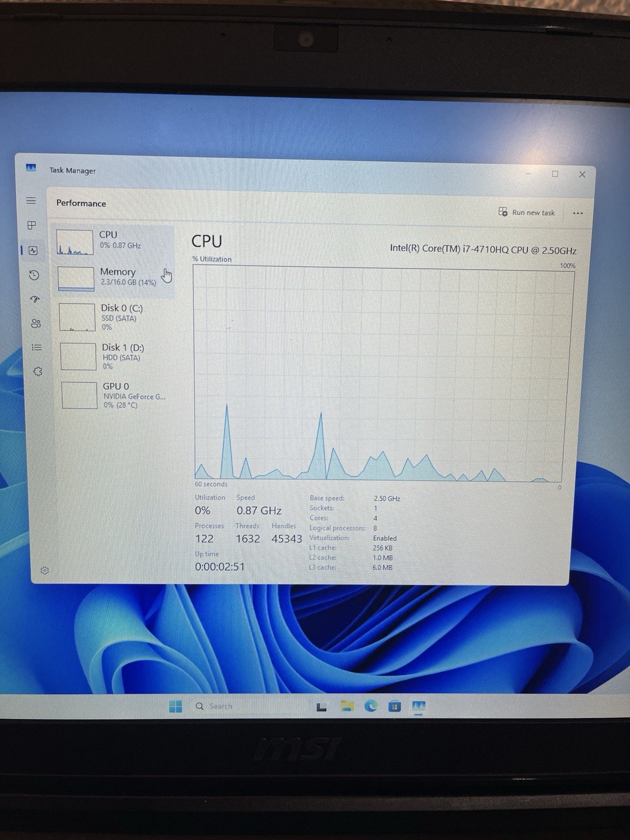Click the Intel Core i7-4710HQ processor name
The width and height of the screenshot is (630, 840).
(x=483, y=249)
